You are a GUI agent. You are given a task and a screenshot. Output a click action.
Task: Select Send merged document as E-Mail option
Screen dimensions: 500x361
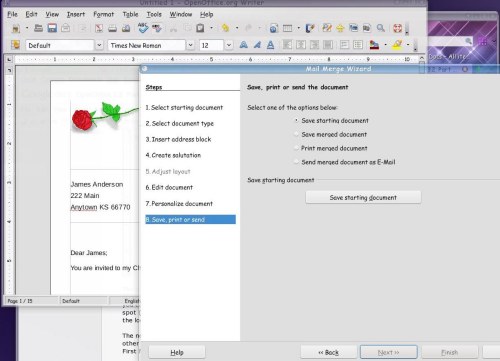pos(296,162)
